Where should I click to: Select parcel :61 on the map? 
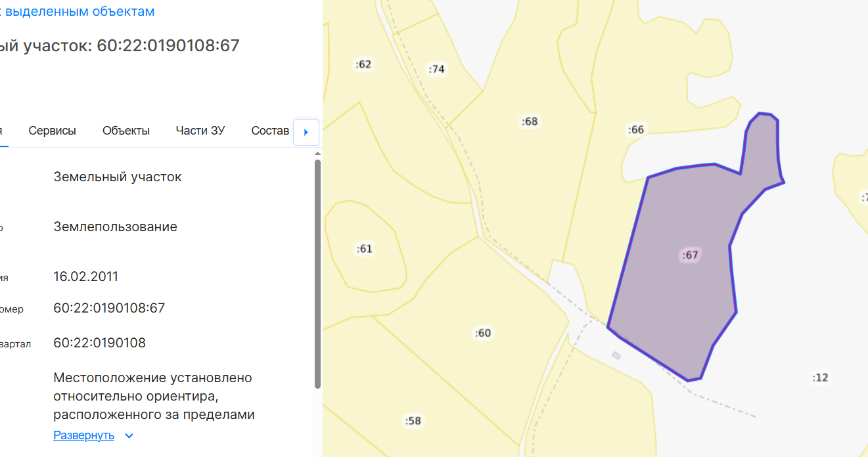point(364,249)
